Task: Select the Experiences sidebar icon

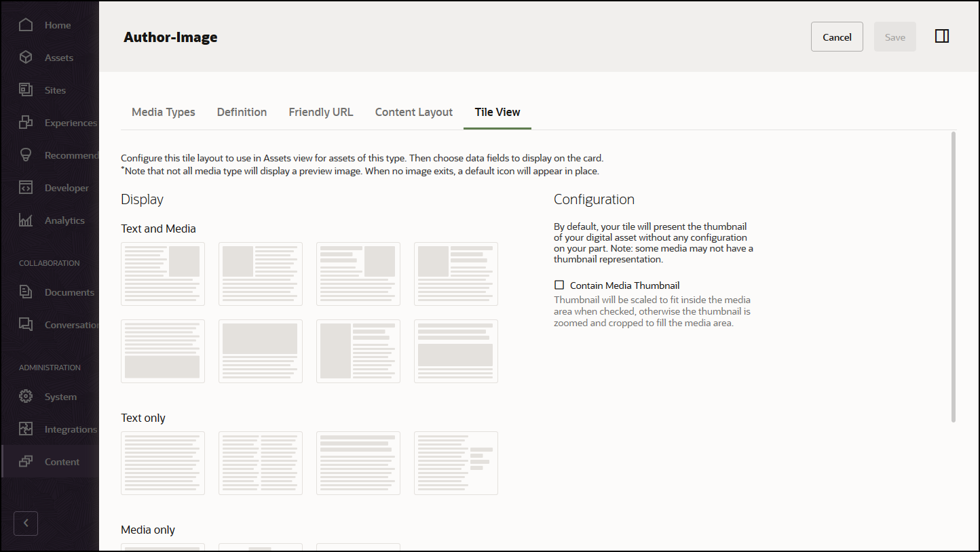Action: point(26,123)
